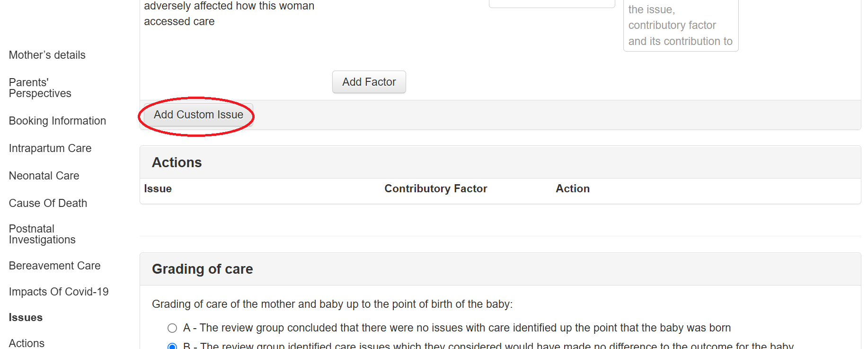This screenshot has width=868, height=349.
Task: Go to Postnatal Investigations
Action: (x=42, y=234)
